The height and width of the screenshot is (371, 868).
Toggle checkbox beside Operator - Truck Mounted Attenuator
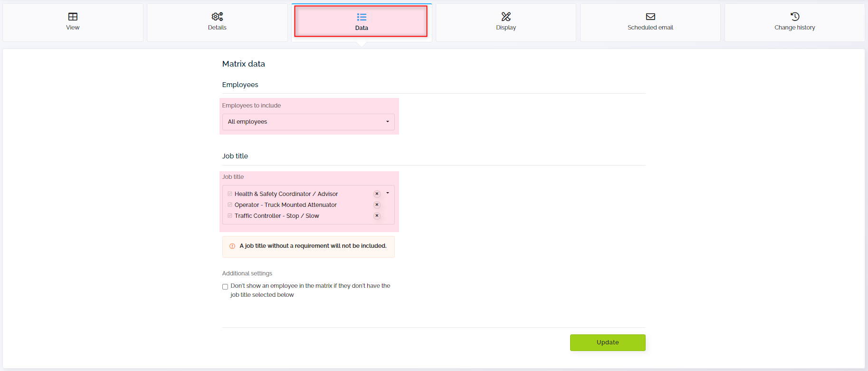[229, 205]
